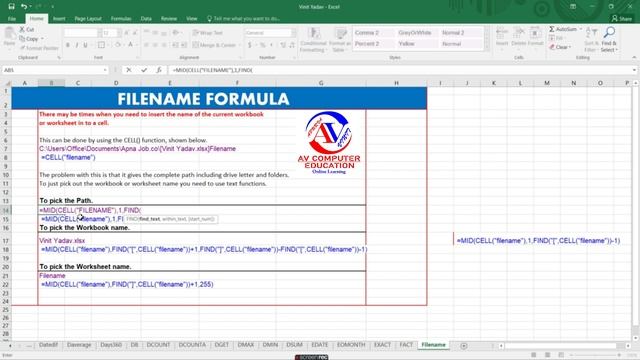640x360 pixels.
Task: Switch to the Formulas tab
Action: 121,19
